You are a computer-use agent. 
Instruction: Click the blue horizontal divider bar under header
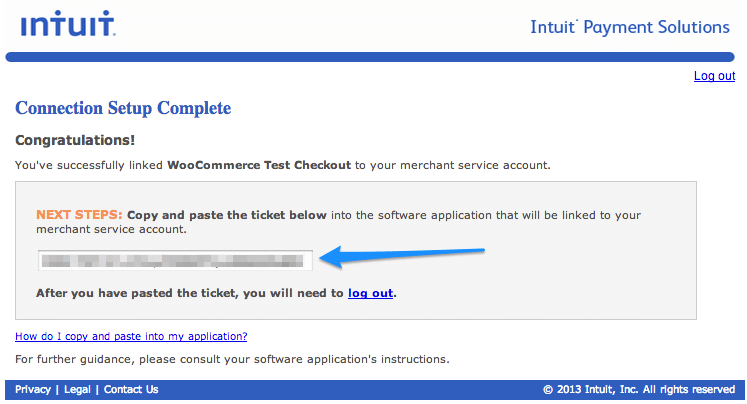(370, 57)
